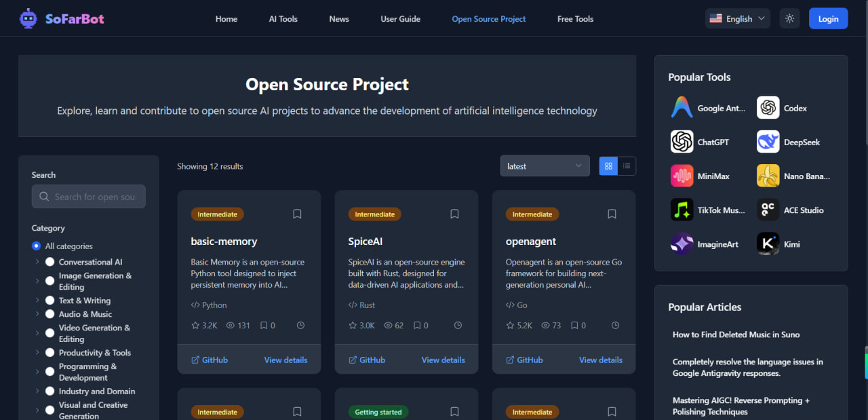The height and width of the screenshot is (420, 868).
Task: Open the Open Source Project nav item
Action: click(x=489, y=19)
